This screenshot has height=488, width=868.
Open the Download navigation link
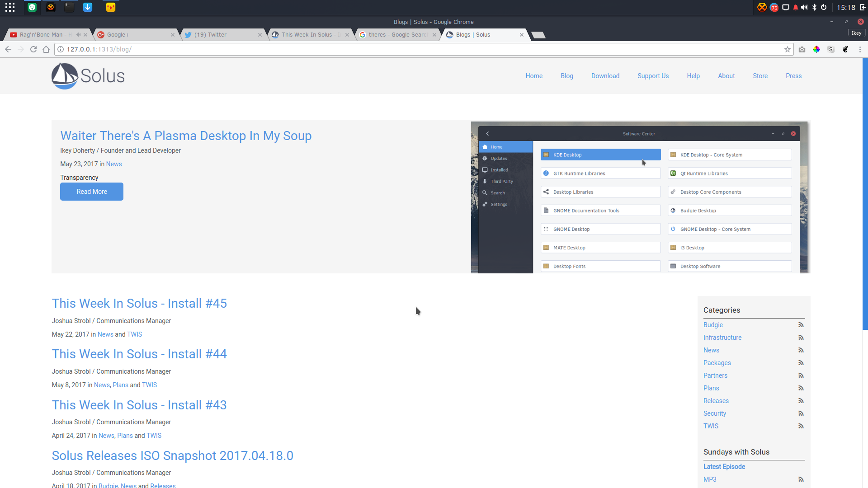pyautogui.click(x=605, y=76)
